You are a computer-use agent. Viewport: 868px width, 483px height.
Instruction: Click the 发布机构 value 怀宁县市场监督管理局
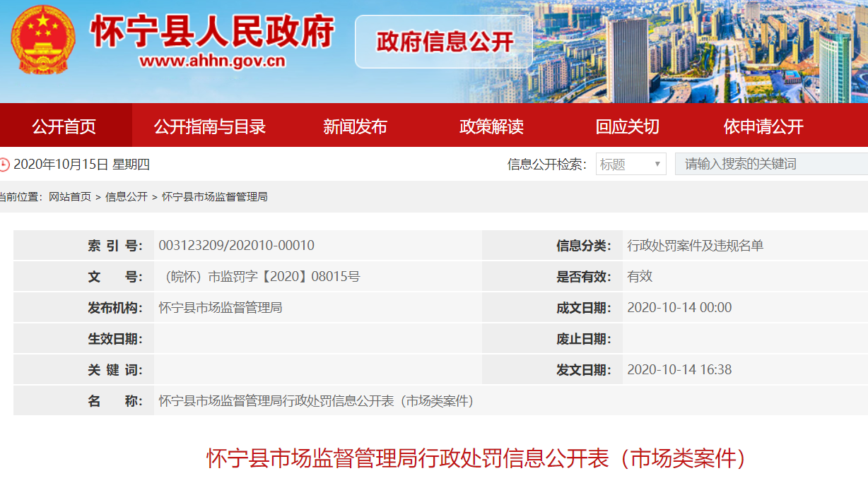coord(221,308)
